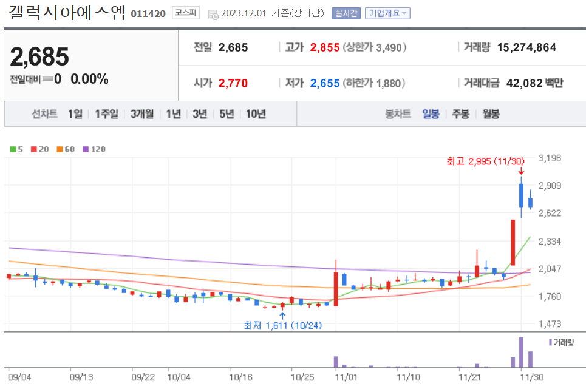This screenshot has height=392, width=586.
Task: Switch to 월봉 candlestick chart
Action: 491,114
